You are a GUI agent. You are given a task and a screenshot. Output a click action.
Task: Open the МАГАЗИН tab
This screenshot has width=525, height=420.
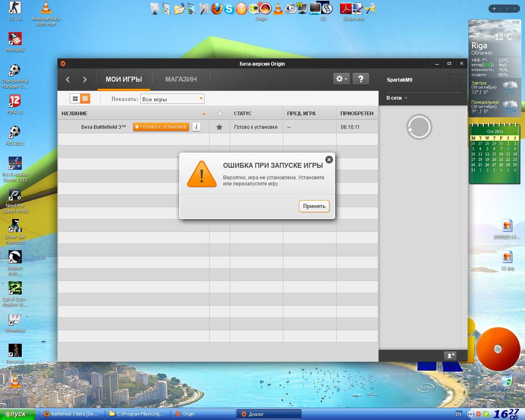click(x=181, y=79)
